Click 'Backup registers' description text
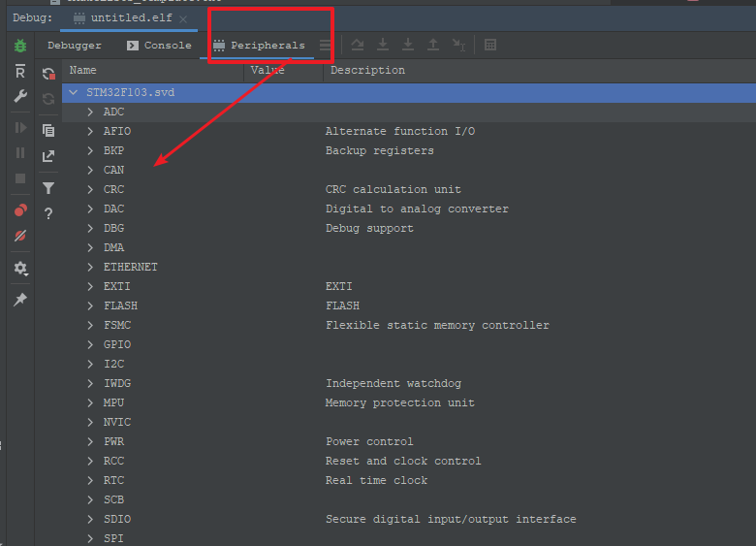Viewport: 756px width, 546px height. (x=379, y=151)
